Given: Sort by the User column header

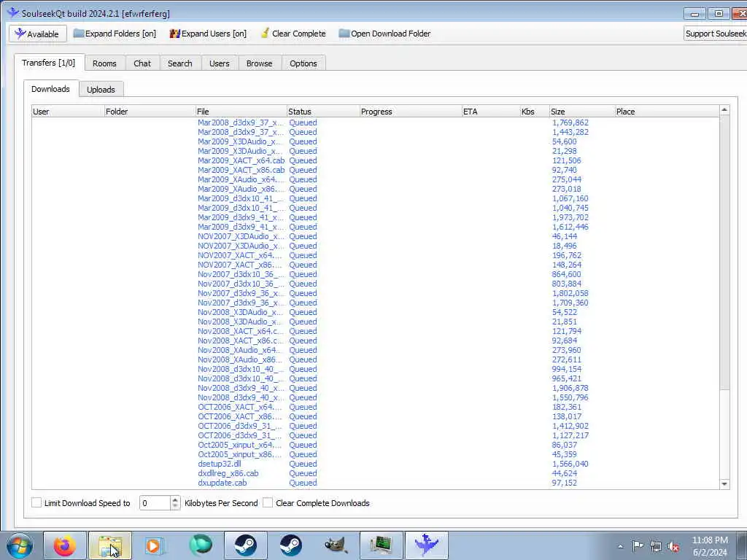Looking at the screenshot, I should pos(68,112).
